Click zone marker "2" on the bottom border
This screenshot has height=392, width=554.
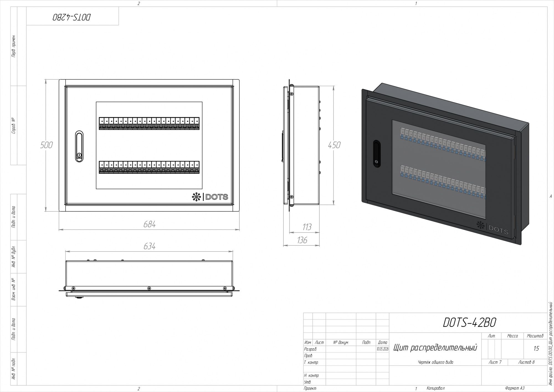138,389
